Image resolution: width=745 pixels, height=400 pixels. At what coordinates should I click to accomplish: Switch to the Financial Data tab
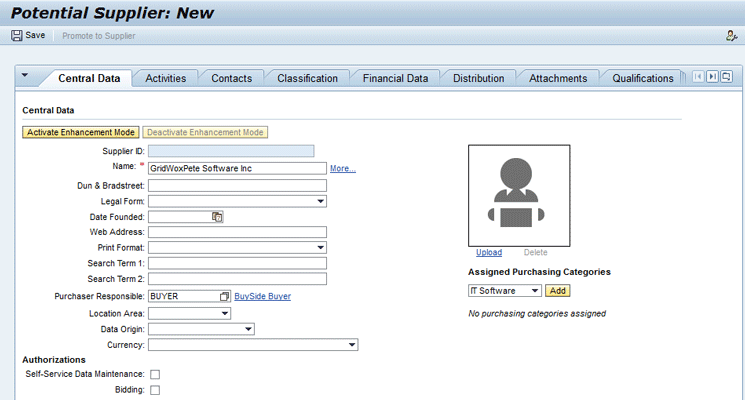pos(395,78)
